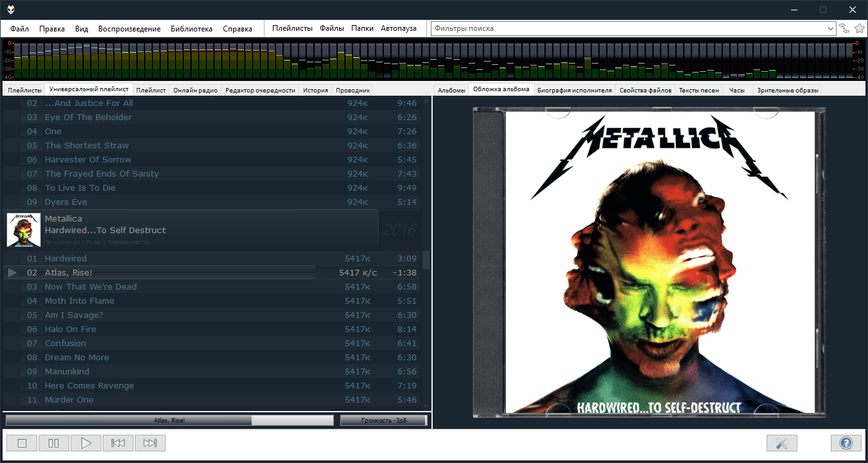Open the Воспроизведение menu
Image resolution: width=868 pixels, height=463 pixels.
pos(129,28)
